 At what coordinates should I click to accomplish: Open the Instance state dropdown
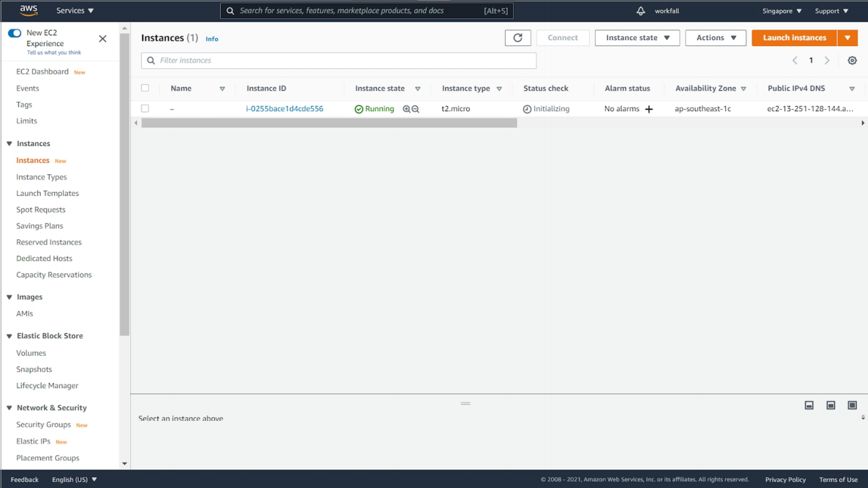[637, 38]
